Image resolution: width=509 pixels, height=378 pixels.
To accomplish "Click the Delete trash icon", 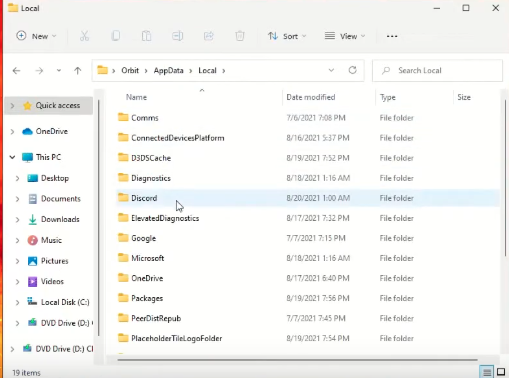I will pyautogui.click(x=240, y=36).
